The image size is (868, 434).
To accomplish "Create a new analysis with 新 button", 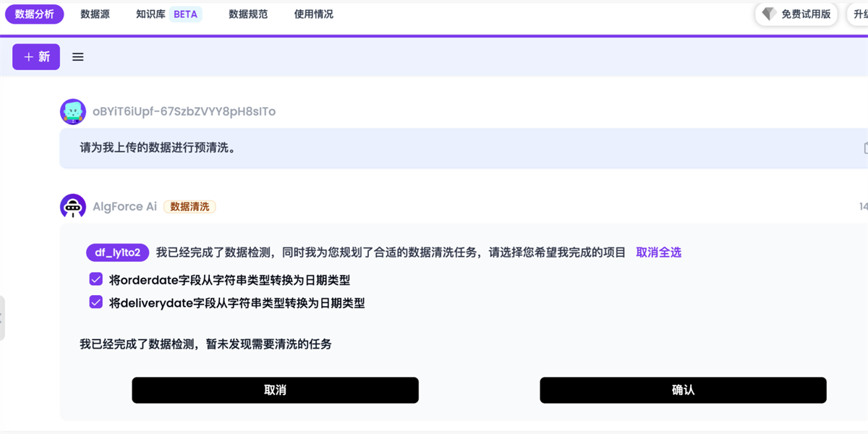I will pyautogui.click(x=36, y=56).
